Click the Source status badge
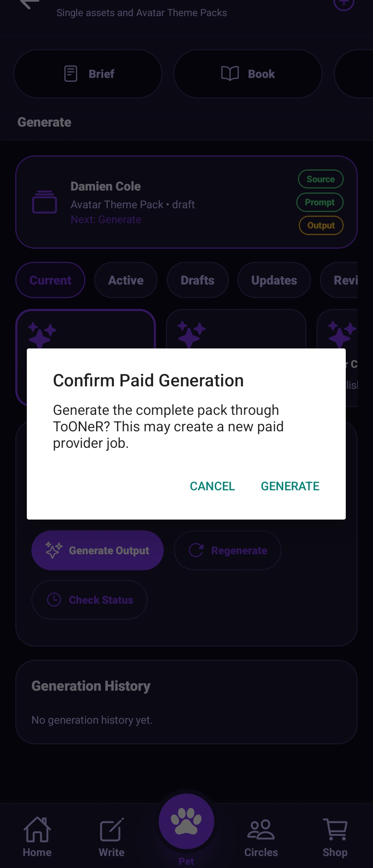This screenshot has height=868, width=373. tap(321, 179)
